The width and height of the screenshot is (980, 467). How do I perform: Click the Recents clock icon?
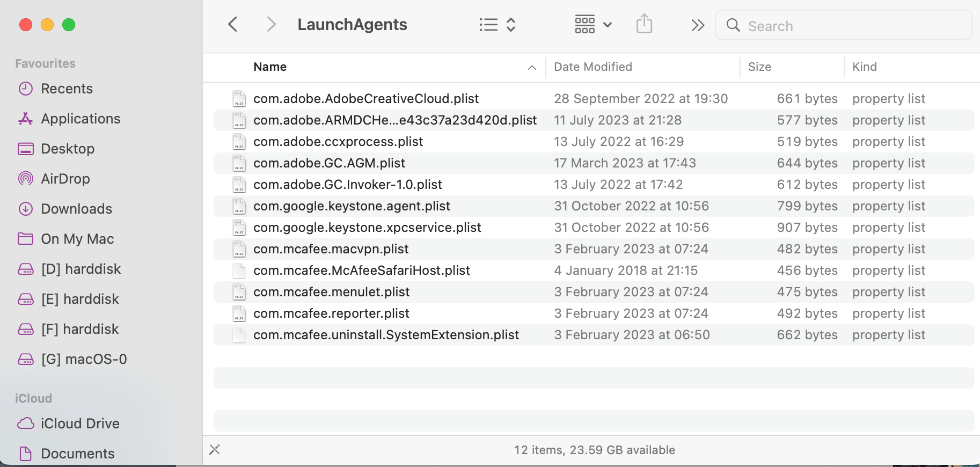click(x=26, y=89)
